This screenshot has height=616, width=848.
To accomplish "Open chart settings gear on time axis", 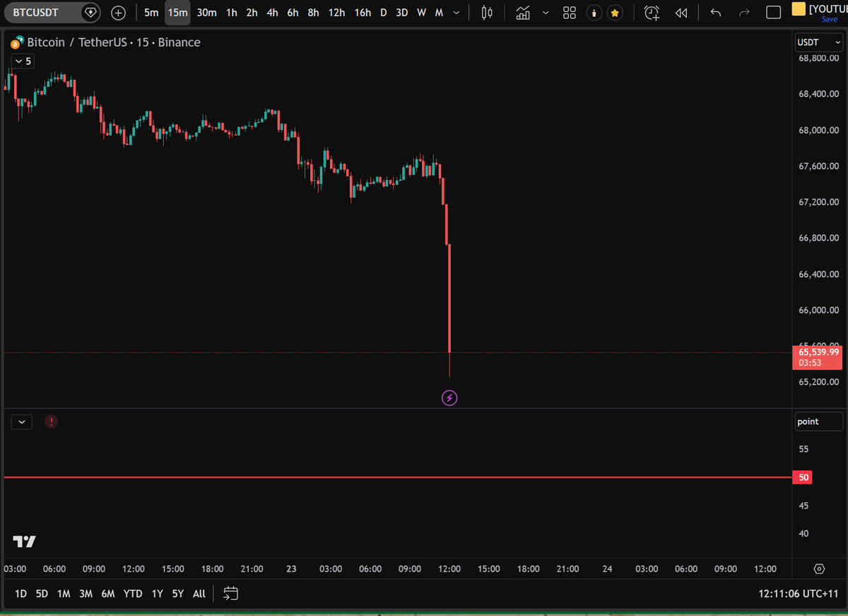I will click(819, 569).
